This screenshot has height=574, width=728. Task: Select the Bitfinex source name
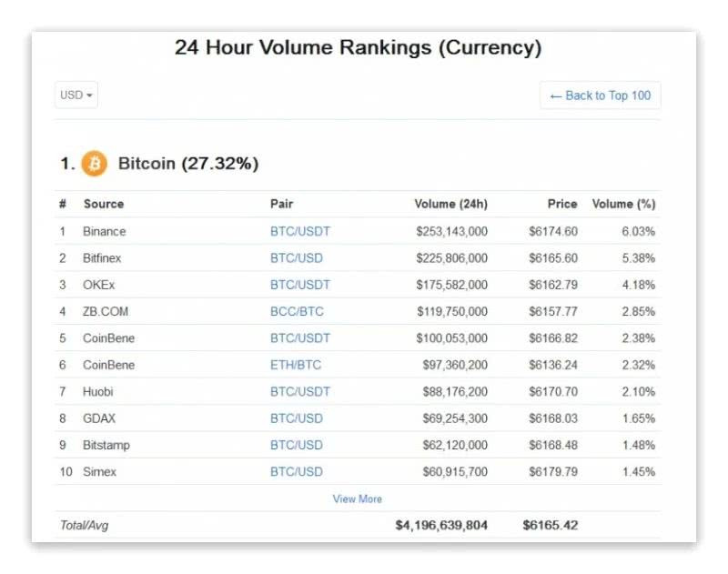pyautogui.click(x=102, y=258)
